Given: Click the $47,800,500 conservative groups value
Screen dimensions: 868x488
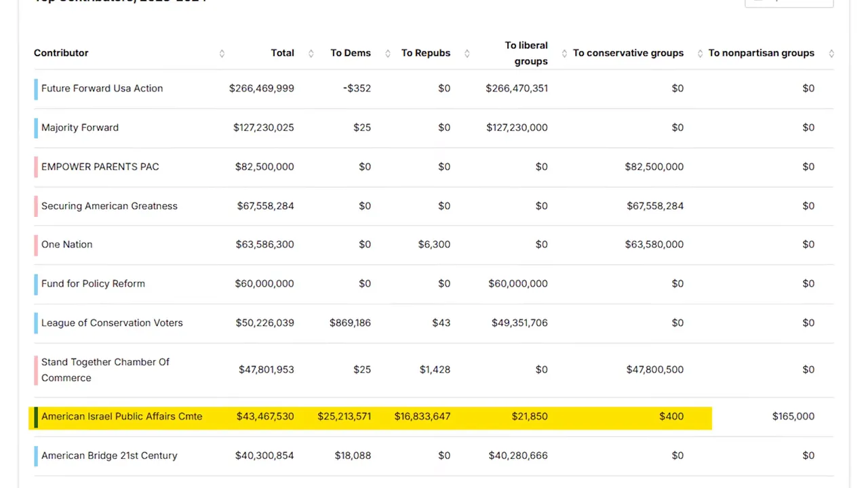Looking at the screenshot, I should pos(655,369).
